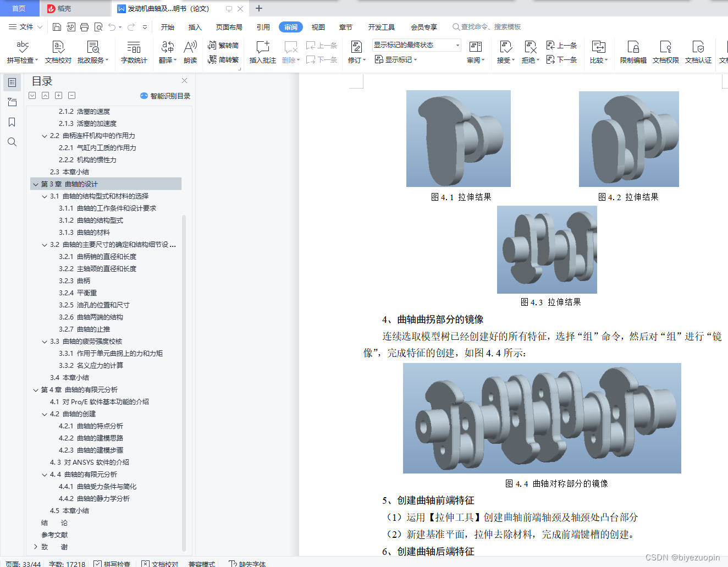Switch to the 开始 tab
The image size is (728, 567).
pos(168,27)
